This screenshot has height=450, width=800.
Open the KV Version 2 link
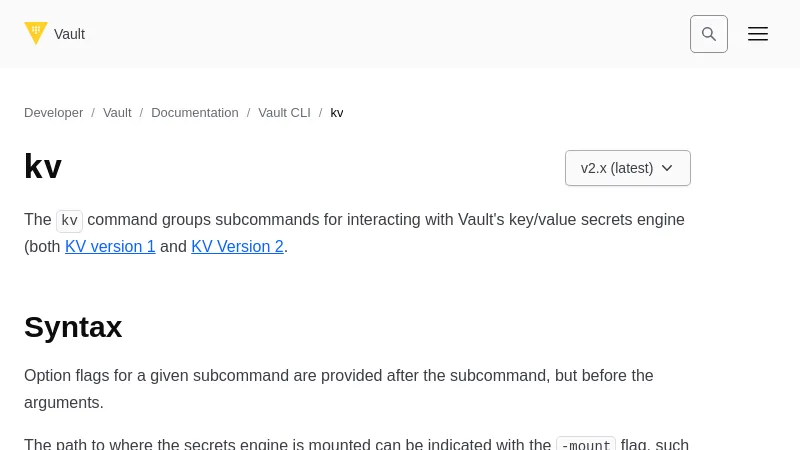click(x=237, y=247)
